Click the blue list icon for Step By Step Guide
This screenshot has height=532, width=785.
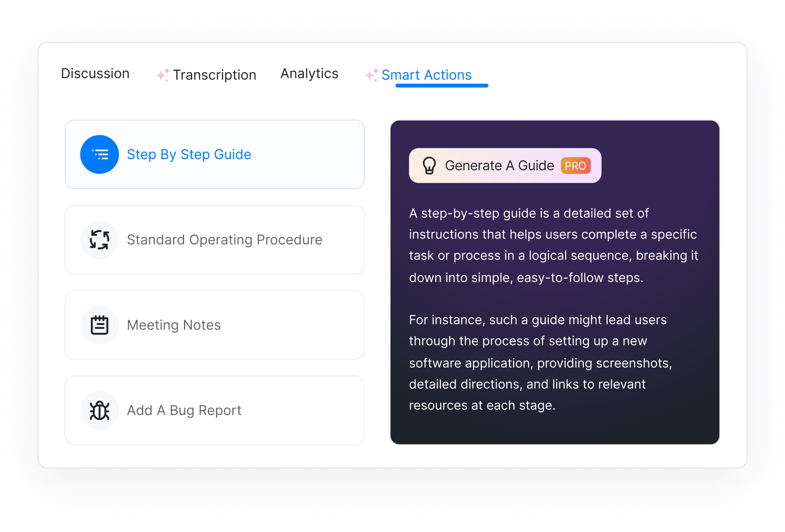tap(99, 155)
